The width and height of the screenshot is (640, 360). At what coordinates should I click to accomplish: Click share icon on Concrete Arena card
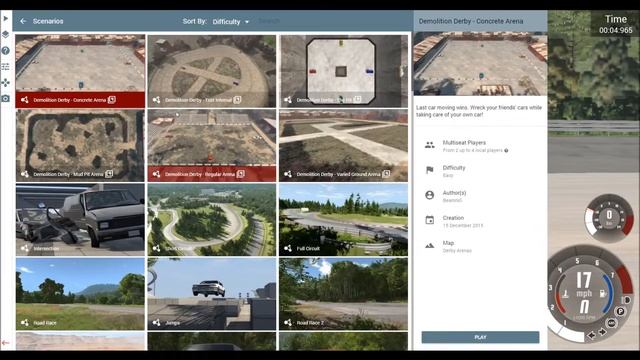(x=24, y=100)
